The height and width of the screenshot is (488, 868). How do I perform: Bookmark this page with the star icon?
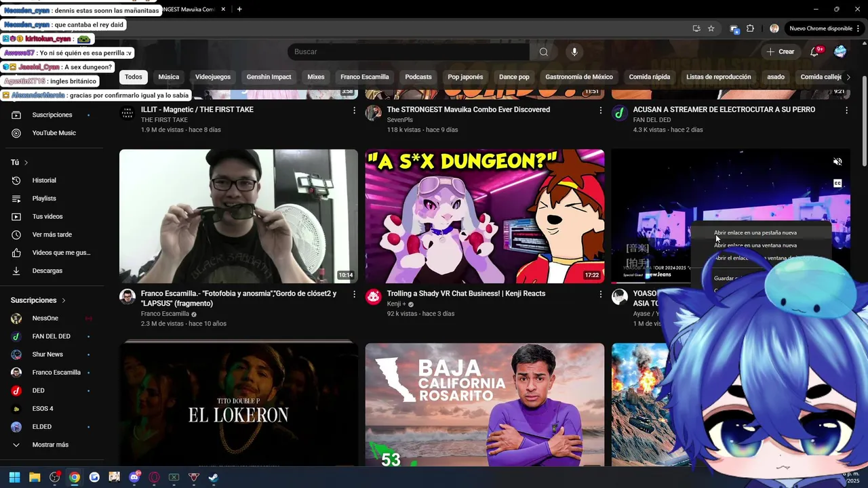pos(711,28)
